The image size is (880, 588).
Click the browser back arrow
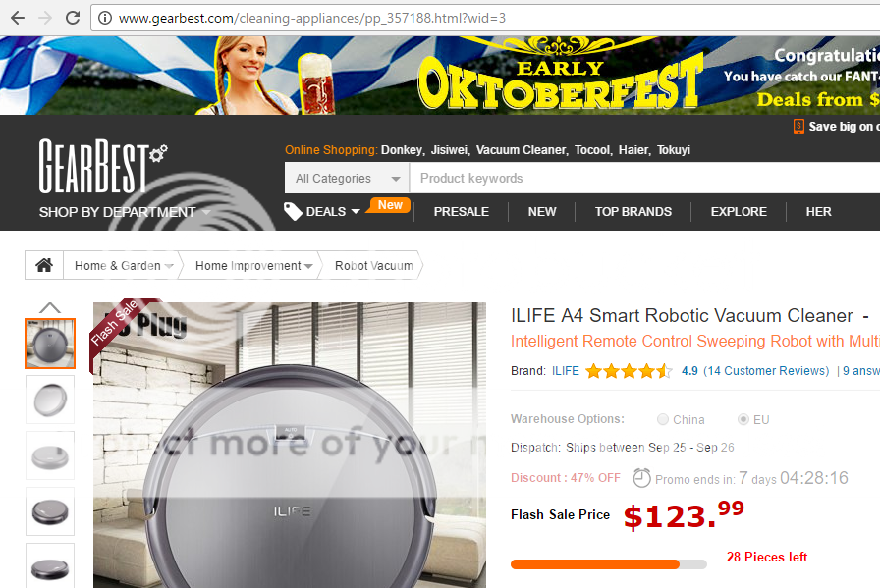click(18, 18)
